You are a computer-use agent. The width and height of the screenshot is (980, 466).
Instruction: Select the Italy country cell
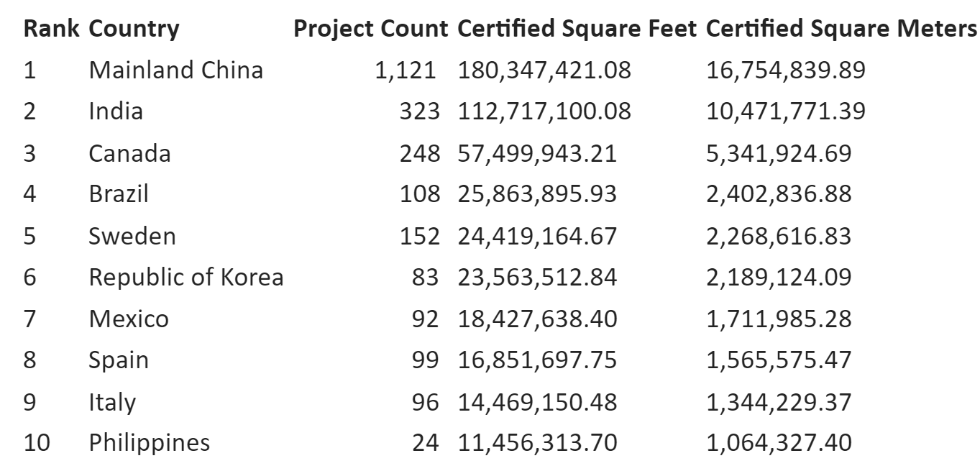click(x=111, y=401)
